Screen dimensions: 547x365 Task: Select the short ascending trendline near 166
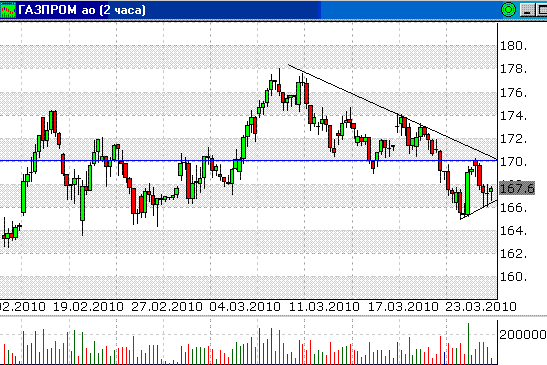[x=479, y=210]
